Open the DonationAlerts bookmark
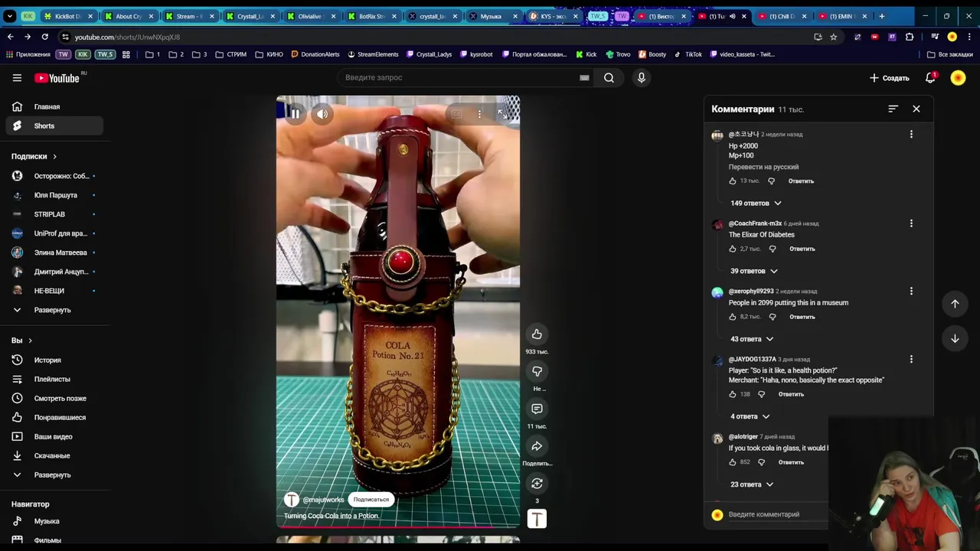 tap(315, 54)
